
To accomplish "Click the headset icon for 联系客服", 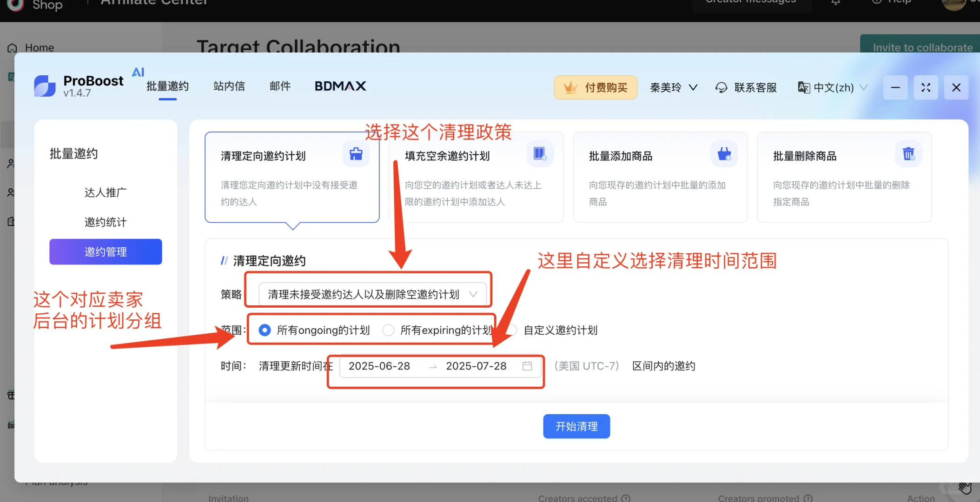I will (x=721, y=87).
